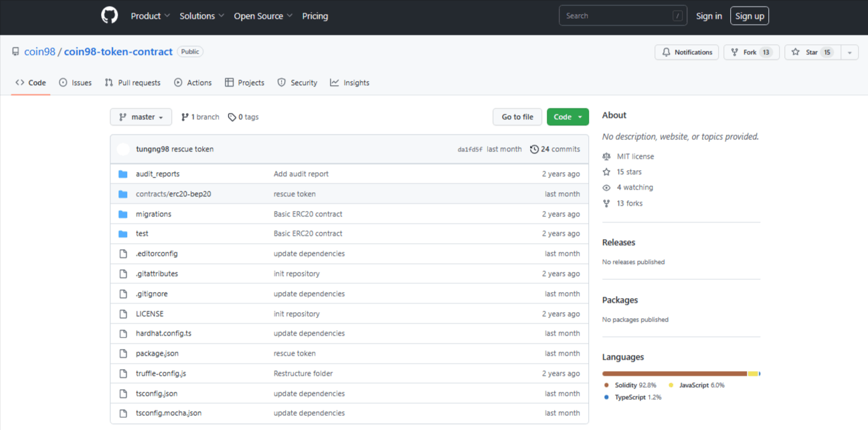Click the folder icon for audit_reports

[123, 174]
